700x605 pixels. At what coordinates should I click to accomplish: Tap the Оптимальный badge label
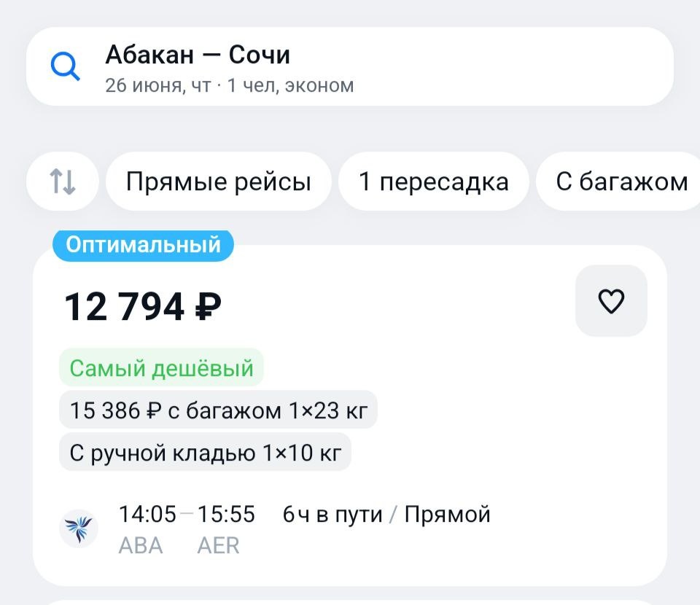(x=144, y=245)
